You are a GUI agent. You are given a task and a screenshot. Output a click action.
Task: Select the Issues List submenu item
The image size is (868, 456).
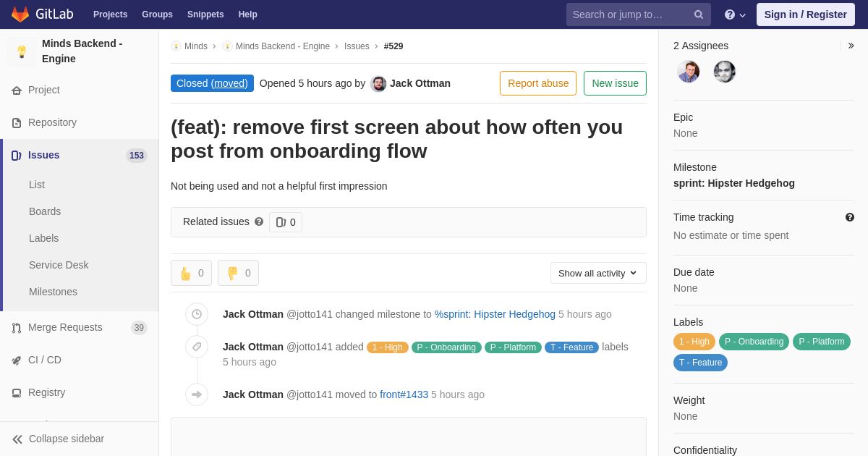point(37,185)
